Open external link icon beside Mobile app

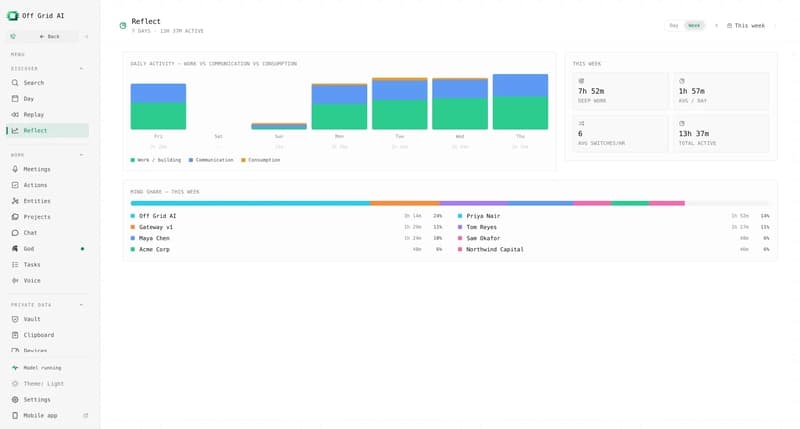[85, 416]
